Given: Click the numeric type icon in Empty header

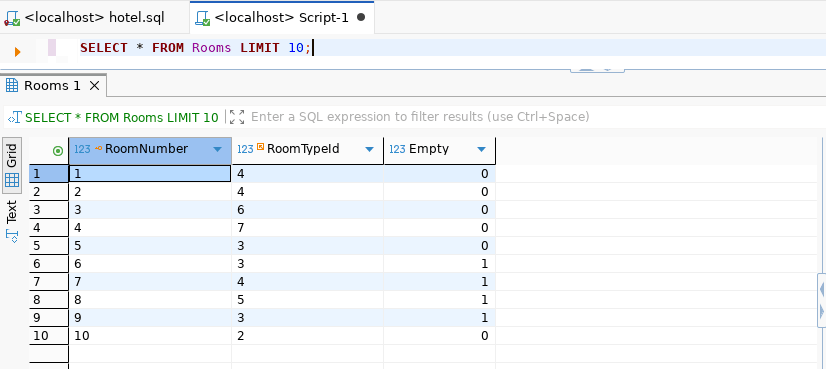Looking at the screenshot, I should tap(397, 150).
